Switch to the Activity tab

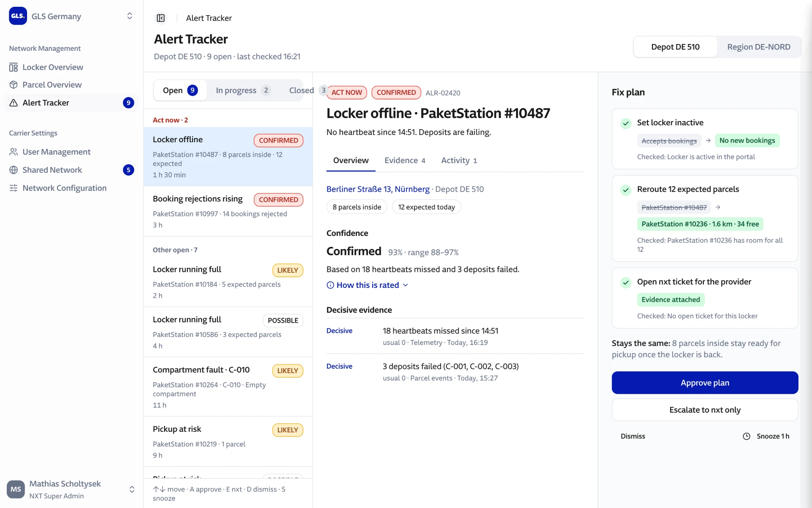click(459, 160)
